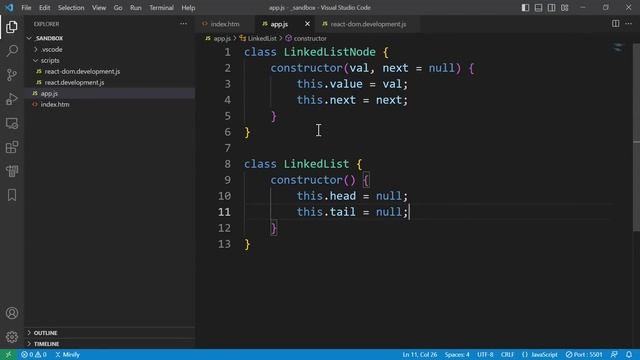Open the Remote Explorer view

click(12, 123)
